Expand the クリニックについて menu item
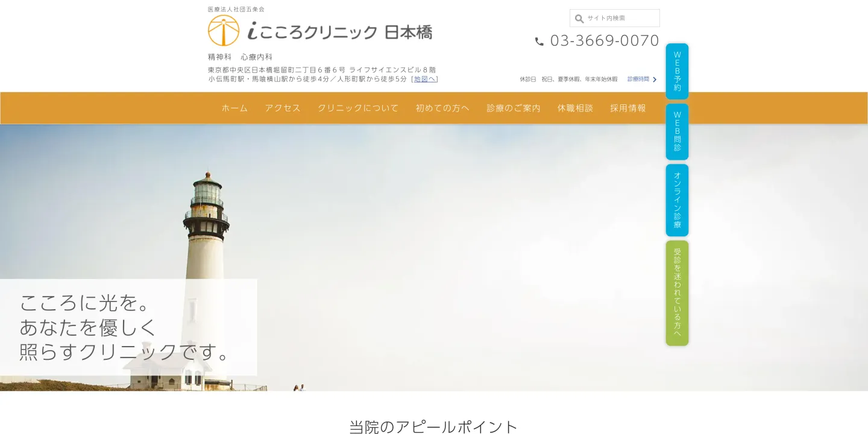This screenshot has height=434, width=868. pos(357,108)
